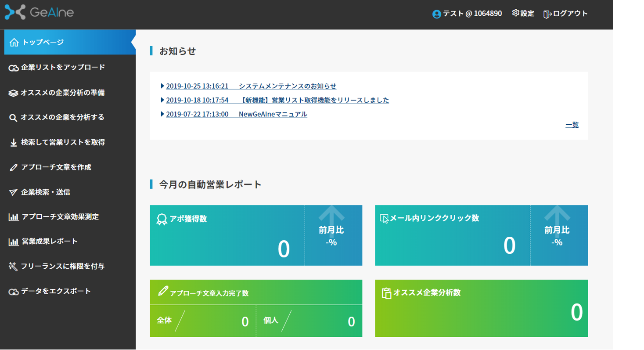Click the GeAIne logo icon
The width and height of the screenshot is (644, 350).
point(15,12)
